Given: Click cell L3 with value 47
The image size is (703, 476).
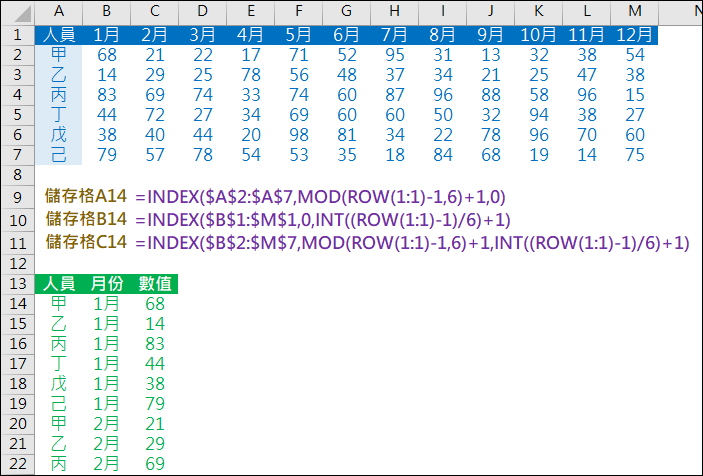Looking at the screenshot, I should 586,75.
